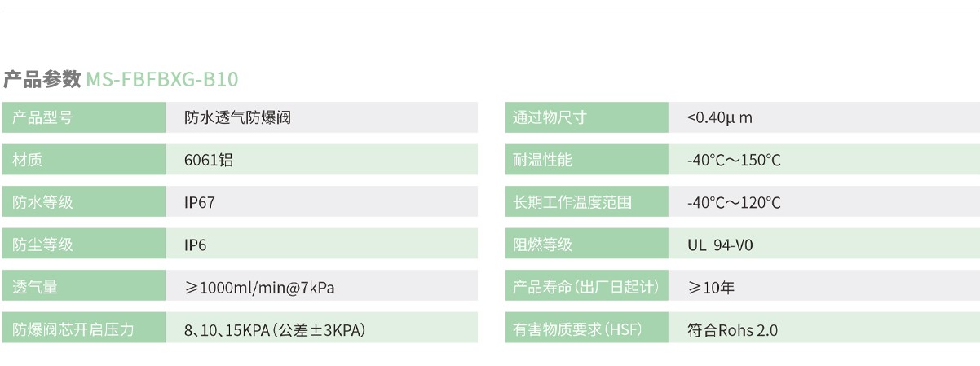Click the 符合Rohs 2.0 value cell

pos(733,329)
